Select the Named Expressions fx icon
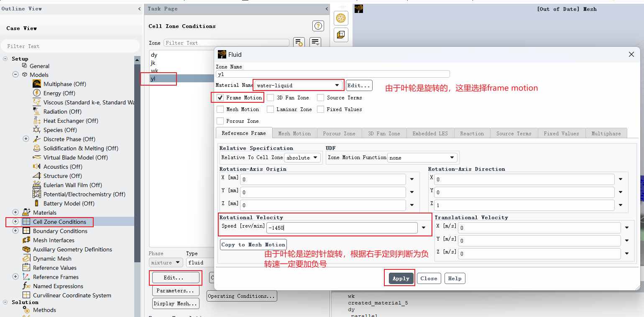The height and width of the screenshot is (317, 644). (x=26, y=286)
